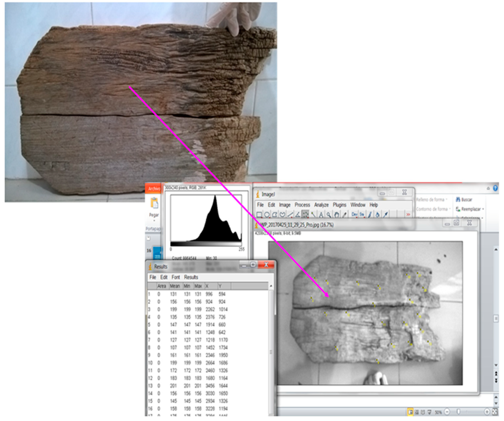Open the Window menu in ImageJ

[358, 205]
